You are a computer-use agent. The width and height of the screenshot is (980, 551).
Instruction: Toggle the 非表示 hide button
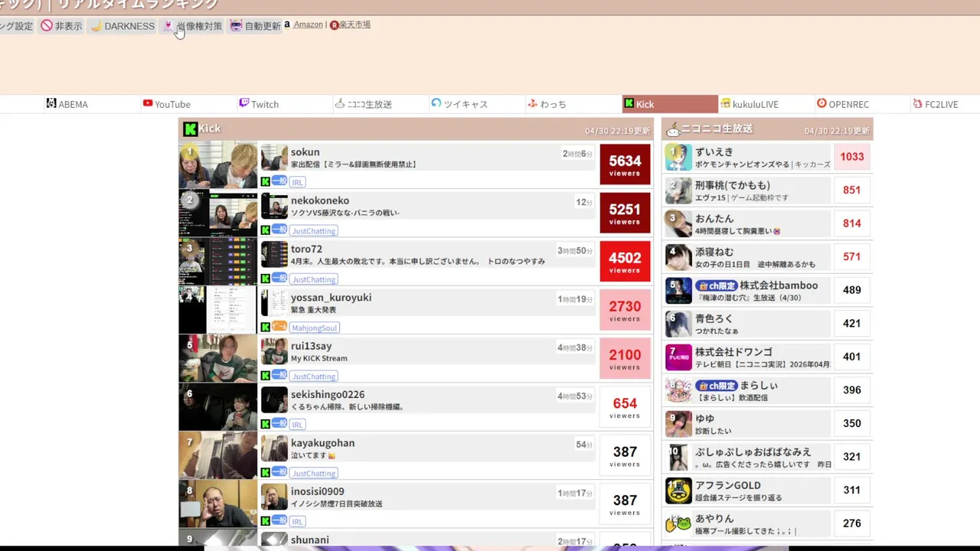61,26
